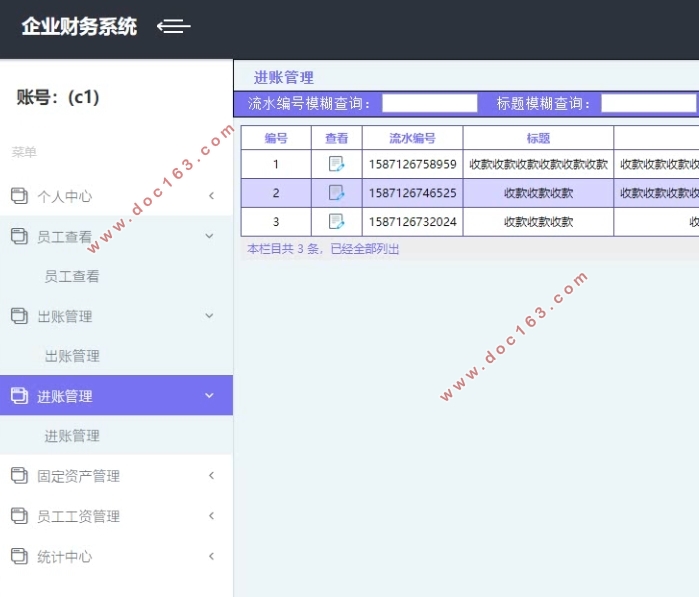Viewport: 699px width, 597px height.
Task: Click the 出账管理 parent menu icon
Action: [19, 316]
